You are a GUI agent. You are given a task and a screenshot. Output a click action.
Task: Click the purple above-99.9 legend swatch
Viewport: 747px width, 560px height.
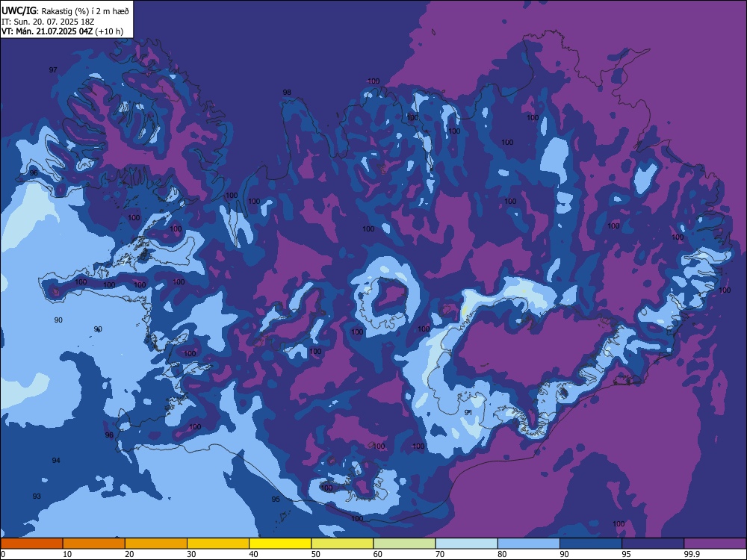(x=715, y=544)
